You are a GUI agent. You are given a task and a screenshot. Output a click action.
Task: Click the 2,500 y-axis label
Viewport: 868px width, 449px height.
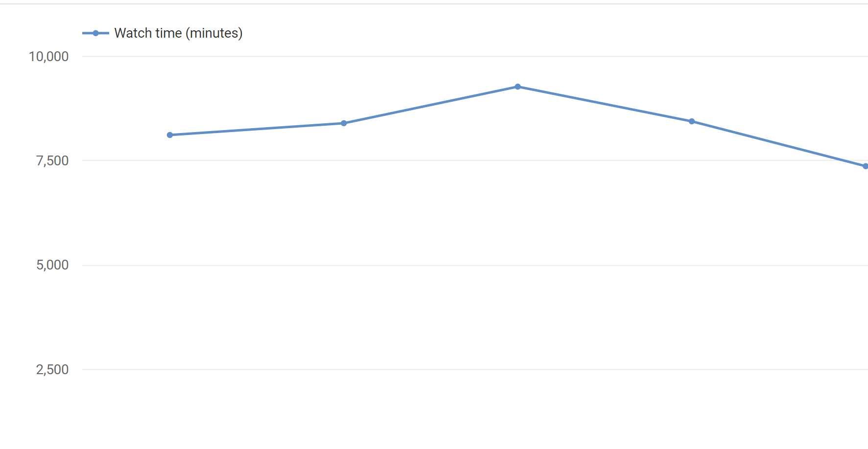pyautogui.click(x=52, y=370)
